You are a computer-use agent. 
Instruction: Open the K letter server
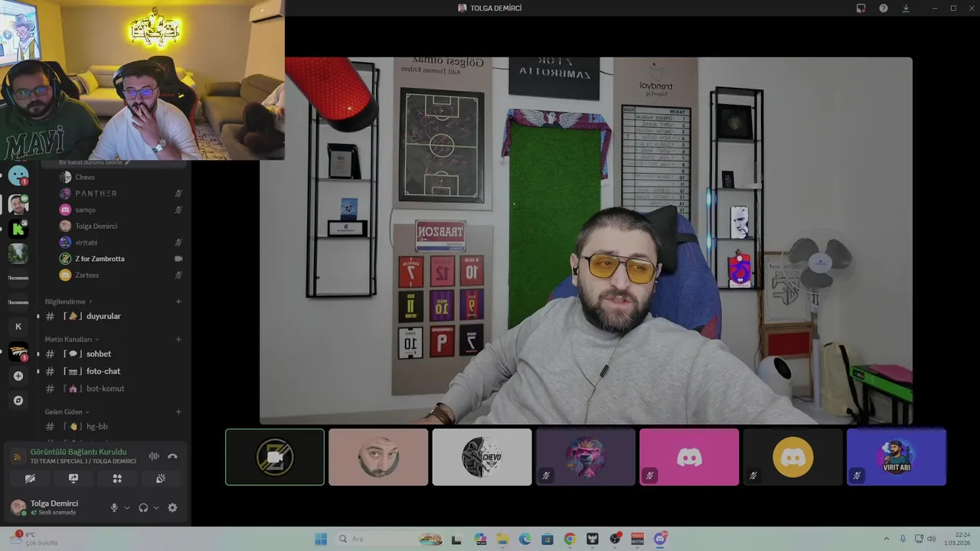pyautogui.click(x=18, y=327)
